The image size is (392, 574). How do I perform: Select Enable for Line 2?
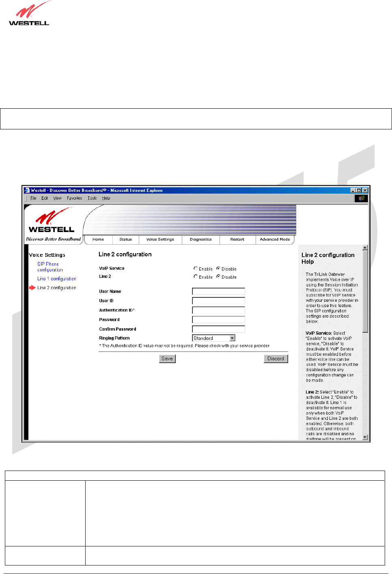(196, 277)
